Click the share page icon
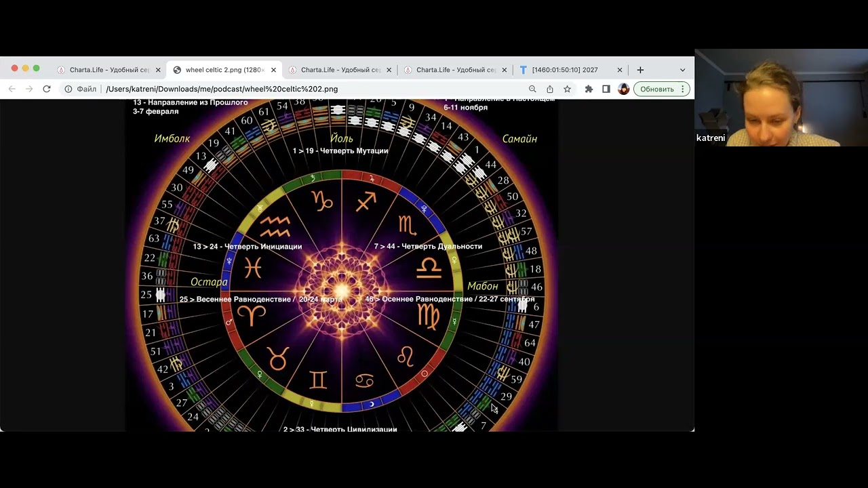This screenshot has height=488, width=868. tap(550, 89)
